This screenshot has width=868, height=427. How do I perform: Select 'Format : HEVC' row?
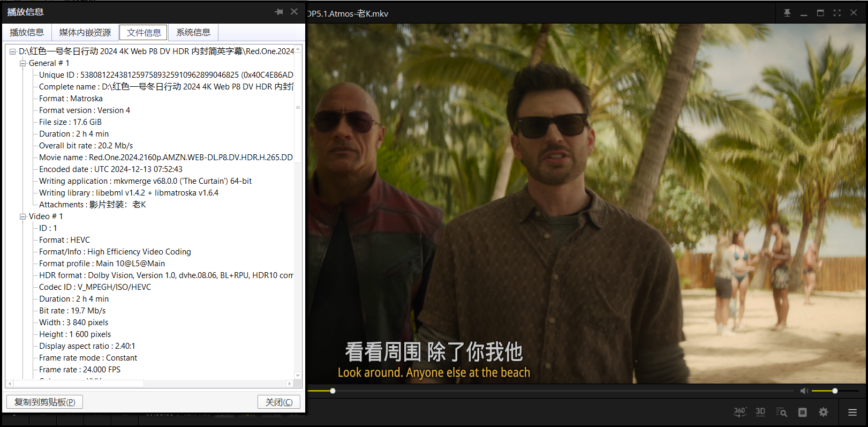click(x=64, y=240)
